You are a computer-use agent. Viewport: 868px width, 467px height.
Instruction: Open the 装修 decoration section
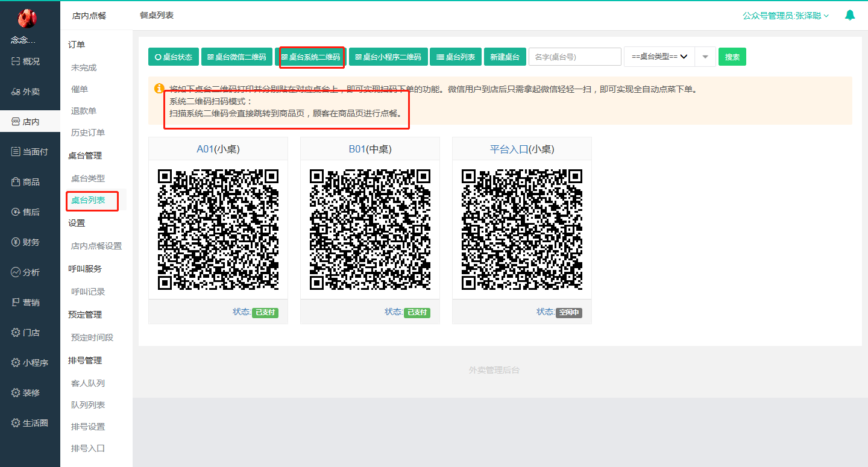click(26, 393)
